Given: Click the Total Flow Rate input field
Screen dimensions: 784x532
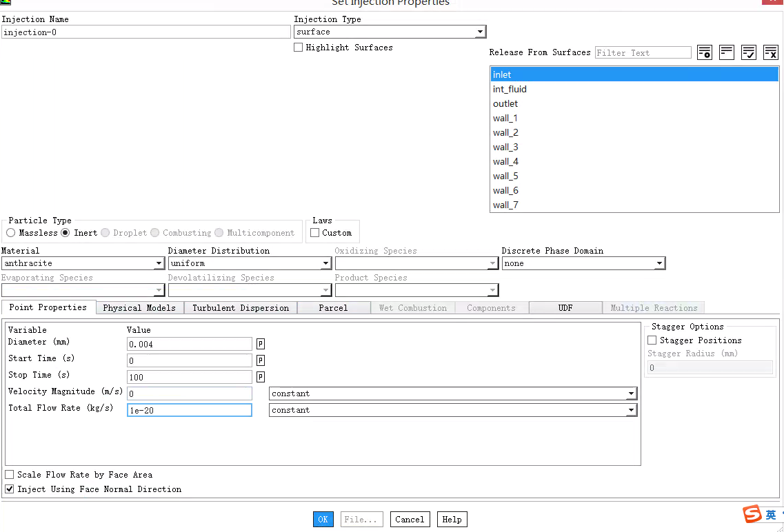Looking at the screenshot, I should pyautogui.click(x=189, y=410).
